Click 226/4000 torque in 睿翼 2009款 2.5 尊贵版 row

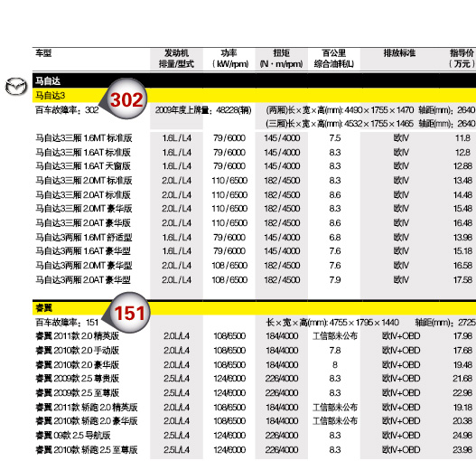[282, 379]
